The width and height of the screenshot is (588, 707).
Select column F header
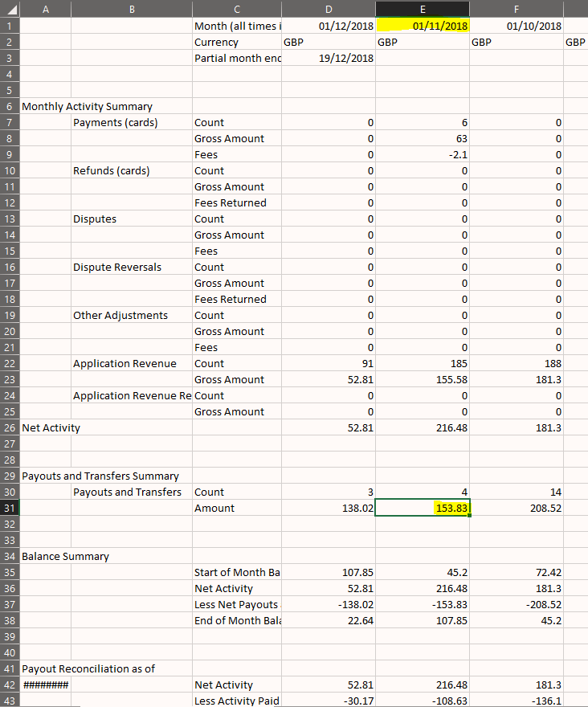coord(517,9)
